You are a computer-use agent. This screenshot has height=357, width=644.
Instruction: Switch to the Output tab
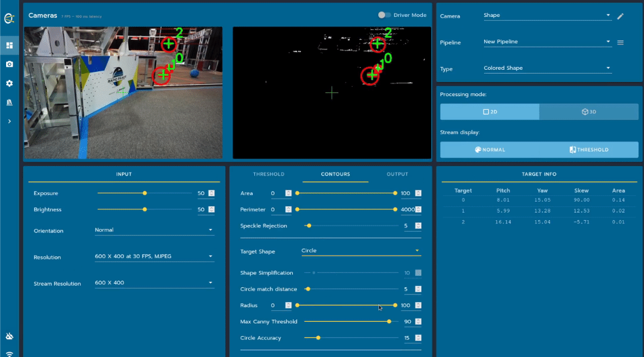pyautogui.click(x=397, y=174)
